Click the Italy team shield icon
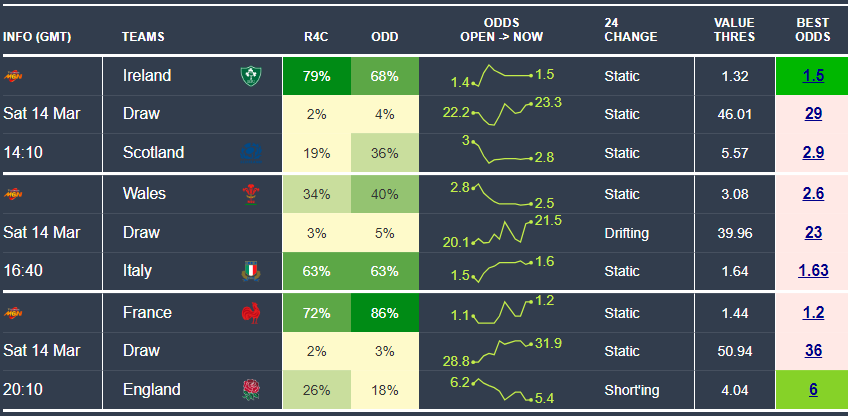This screenshot has width=848, height=416. [x=248, y=271]
